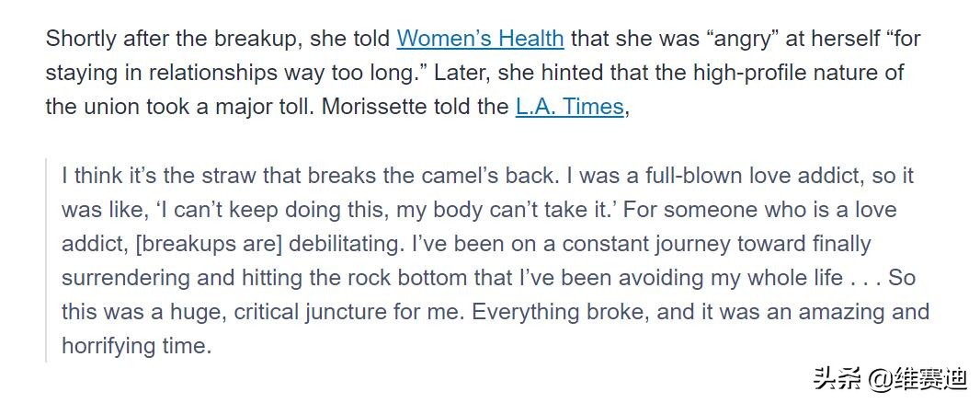This screenshot has height=403, width=980.
Task: Open the L.A. Times link
Action: click(x=569, y=107)
